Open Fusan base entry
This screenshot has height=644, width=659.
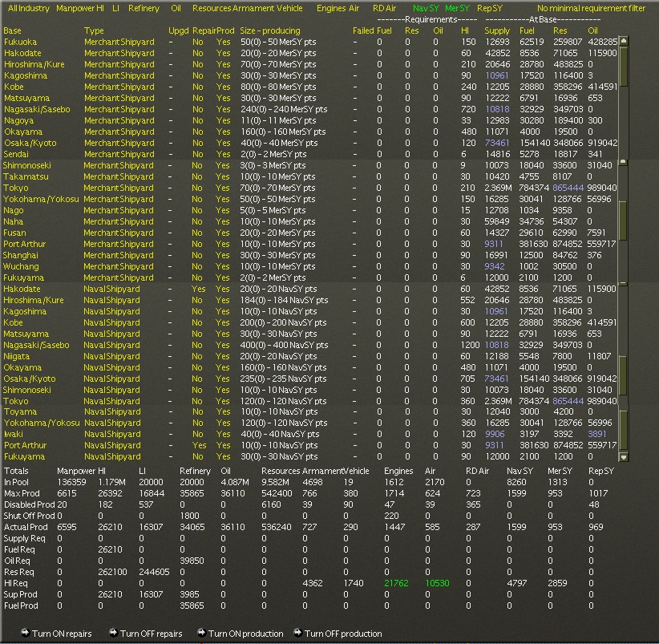coord(14,233)
